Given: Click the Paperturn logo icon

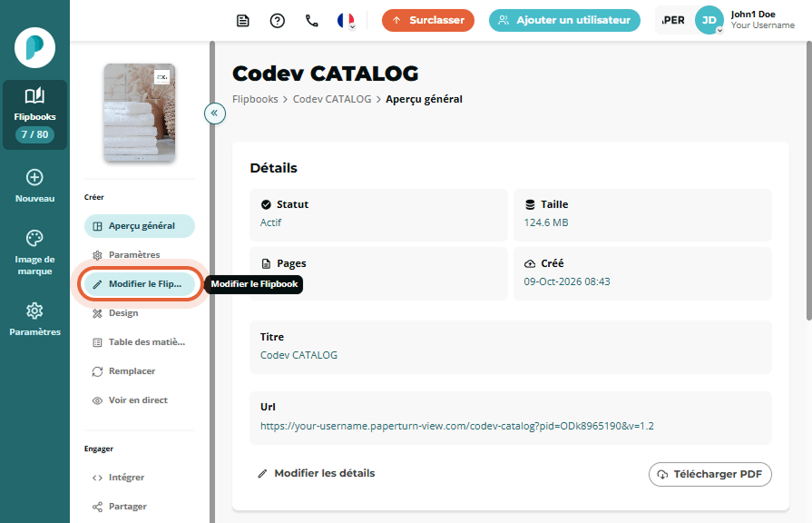Looking at the screenshot, I should pos(34,48).
